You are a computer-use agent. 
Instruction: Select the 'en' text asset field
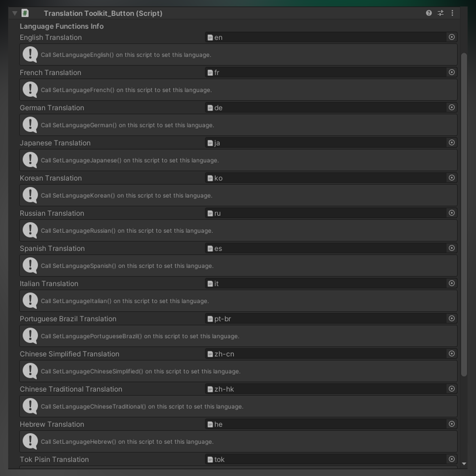(297, 37)
